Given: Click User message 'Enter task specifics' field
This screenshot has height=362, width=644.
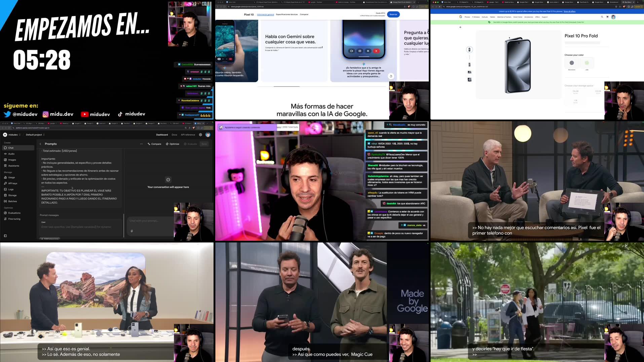Looking at the screenshot, I should click(80, 227).
